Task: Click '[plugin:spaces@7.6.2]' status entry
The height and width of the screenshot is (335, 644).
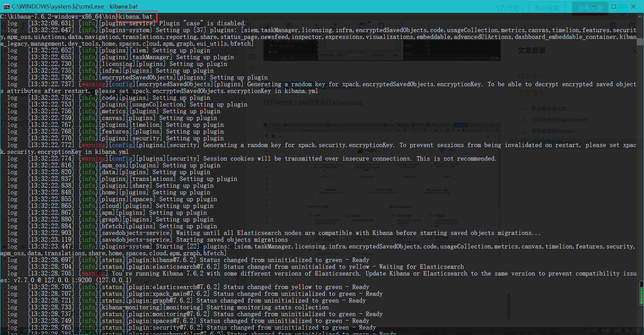Action: point(161,321)
